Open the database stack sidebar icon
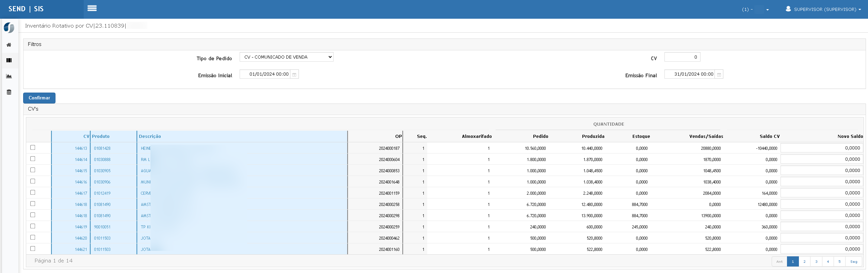Image resolution: width=868 pixels, height=273 pixels. [x=9, y=92]
